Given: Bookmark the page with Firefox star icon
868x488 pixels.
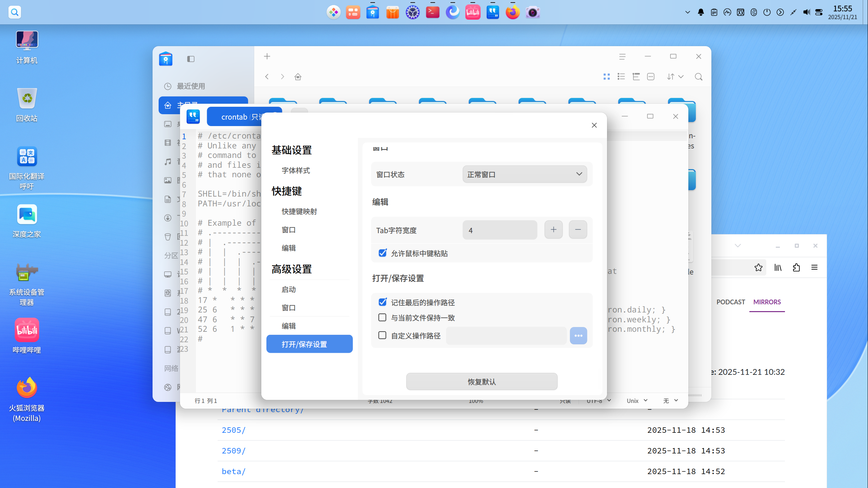Looking at the screenshot, I should pos(759,267).
